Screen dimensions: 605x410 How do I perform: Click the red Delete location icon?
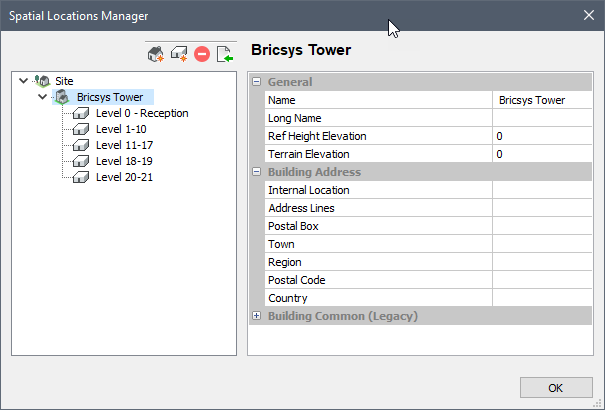[x=202, y=54]
